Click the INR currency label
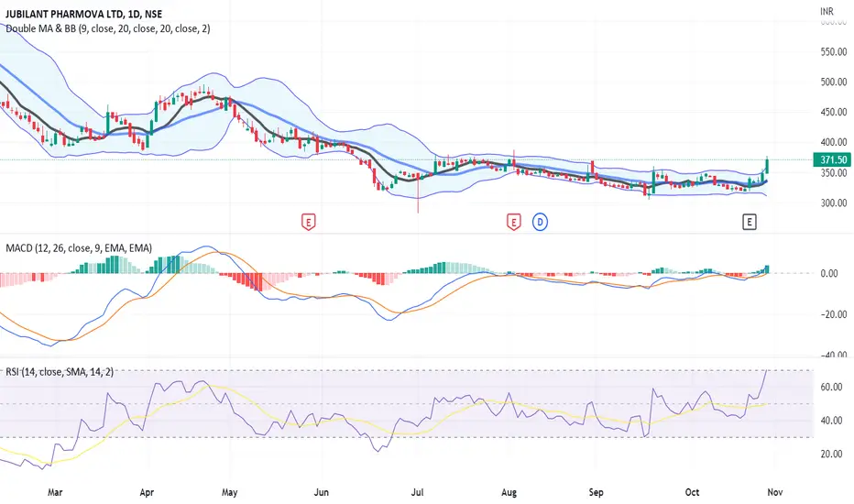The image size is (854, 504). pyautogui.click(x=827, y=11)
